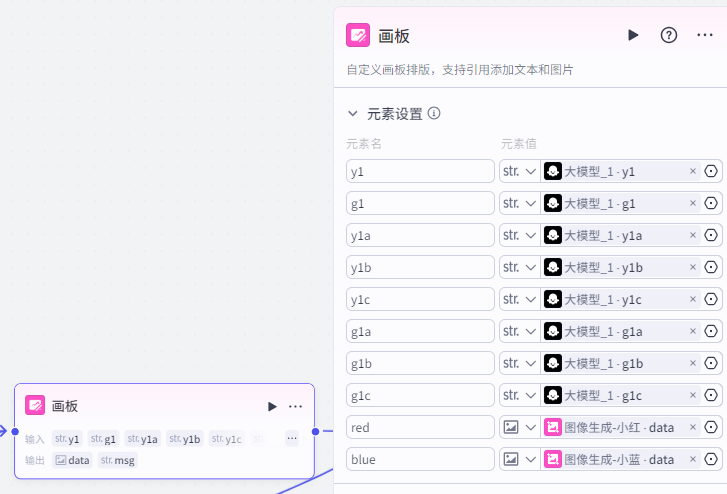Open the image type dropdown for blue
Image resolution: width=727 pixels, height=494 pixels.
click(x=520, y=460)
